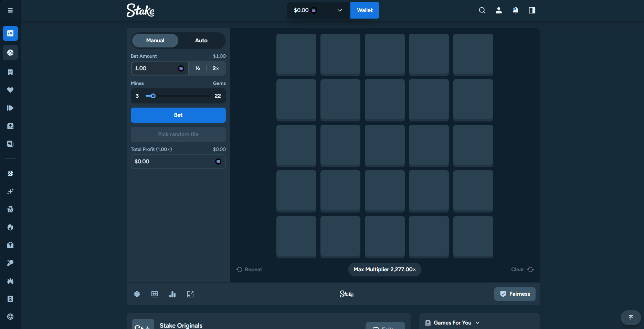644x329 pixels.
Task: Click the Stake logo in the header
Action: point(140,10)
